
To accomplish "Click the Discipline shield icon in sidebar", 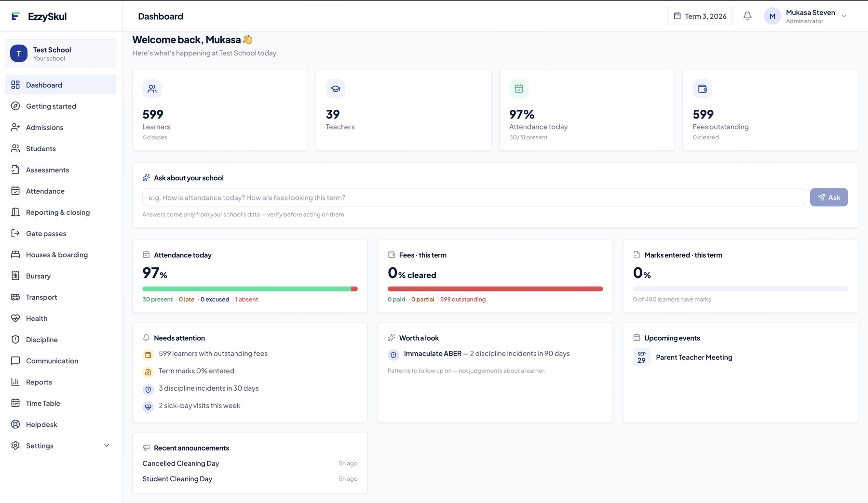I will [15, 339].
